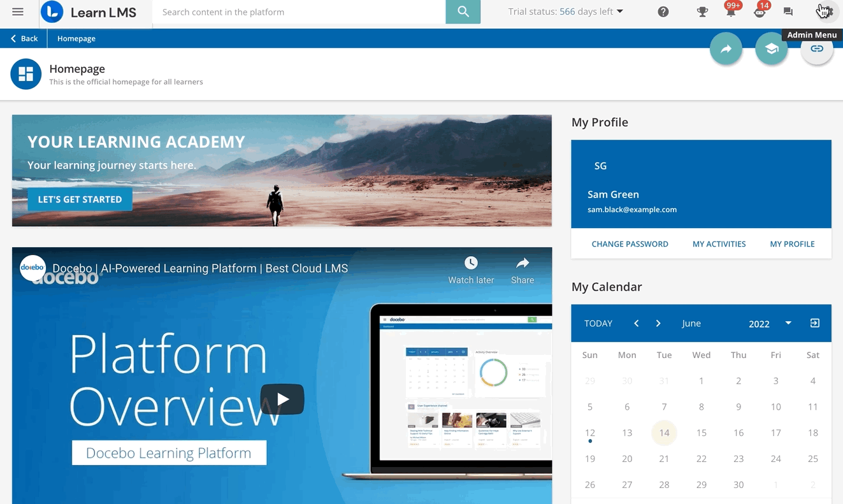This screenshot has height=504, width=843.
Task: Click the graduation cap round button
Action: tap(772, 49)
